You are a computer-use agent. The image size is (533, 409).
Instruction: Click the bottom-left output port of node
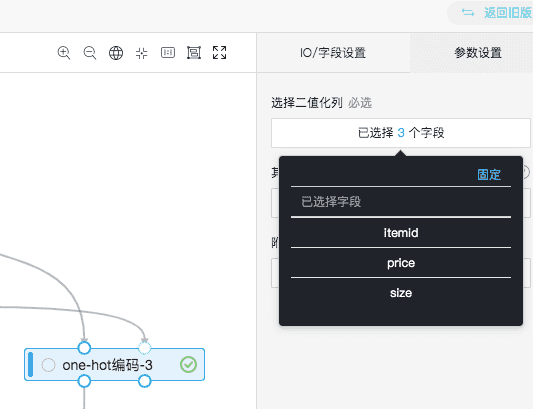pos(84,381)
